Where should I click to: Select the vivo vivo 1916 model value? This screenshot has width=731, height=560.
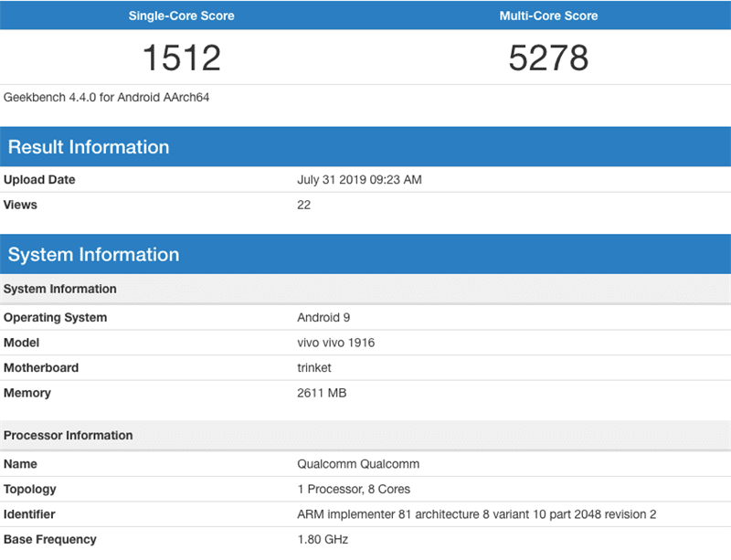click(x=335, y=343)
